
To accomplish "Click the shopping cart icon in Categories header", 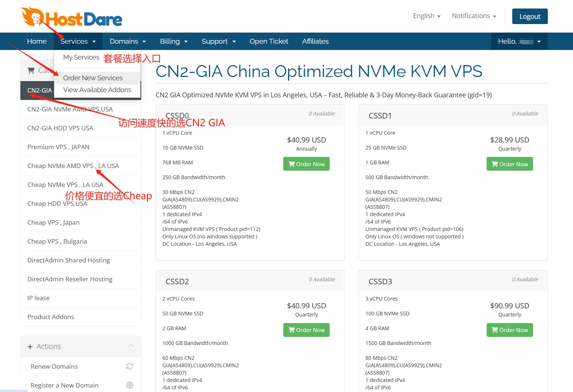I will click(31, 70).
